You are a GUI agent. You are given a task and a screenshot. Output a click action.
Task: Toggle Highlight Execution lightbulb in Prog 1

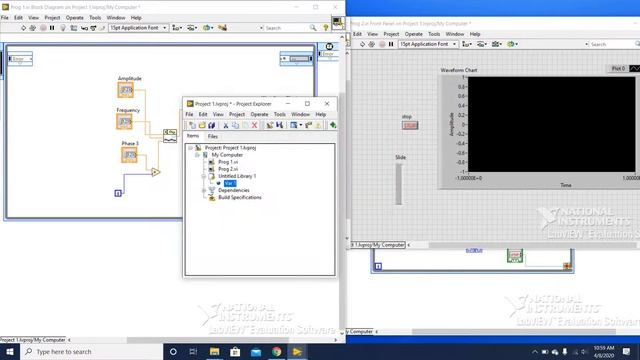click(63, 28)
